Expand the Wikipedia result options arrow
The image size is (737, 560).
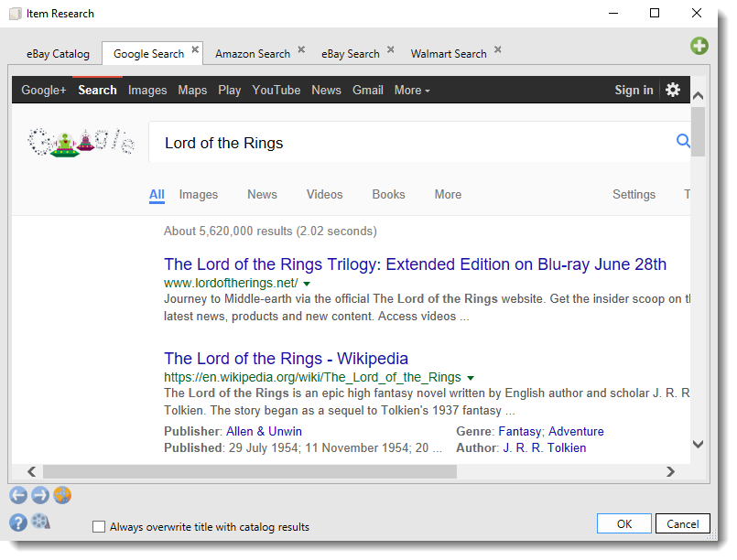click(x=471, y=378)
